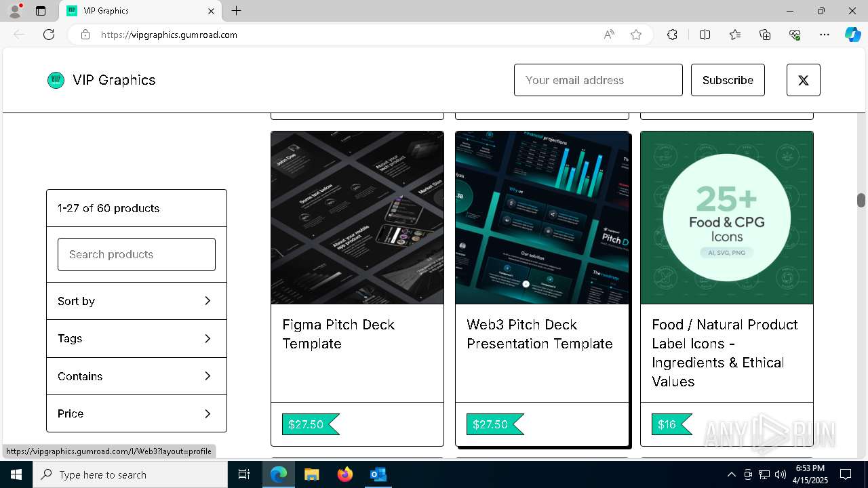Open Figma Pitch Deck Template title
The image size is (868, 488).
[338, 334]
